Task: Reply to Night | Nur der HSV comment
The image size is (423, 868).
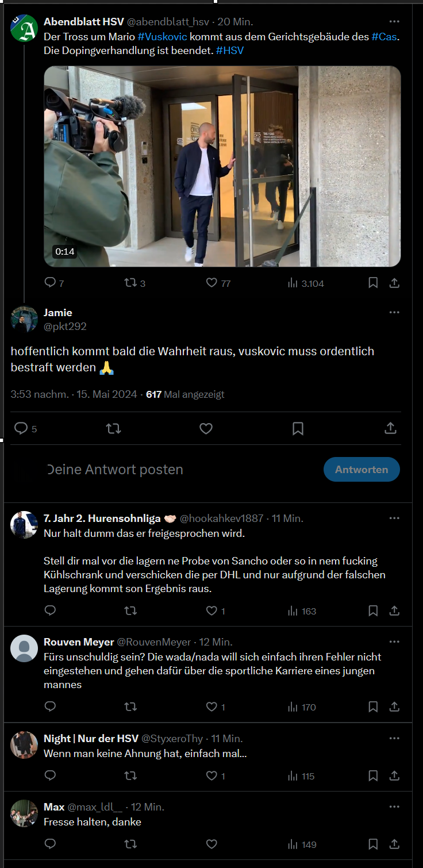Action: click(x=50, y=776)
